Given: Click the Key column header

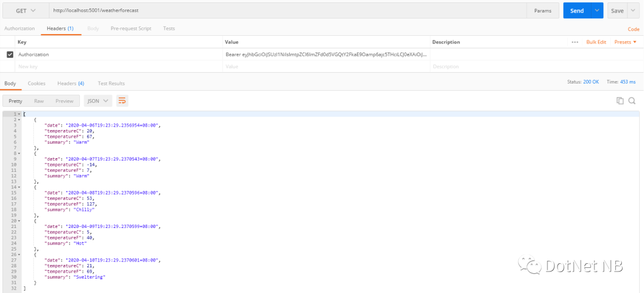Looking at the screenshot, I should (x=21, y=42).
